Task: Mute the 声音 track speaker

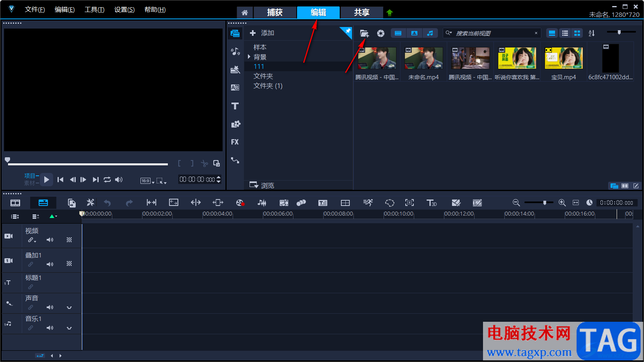Action: [50, 307]
